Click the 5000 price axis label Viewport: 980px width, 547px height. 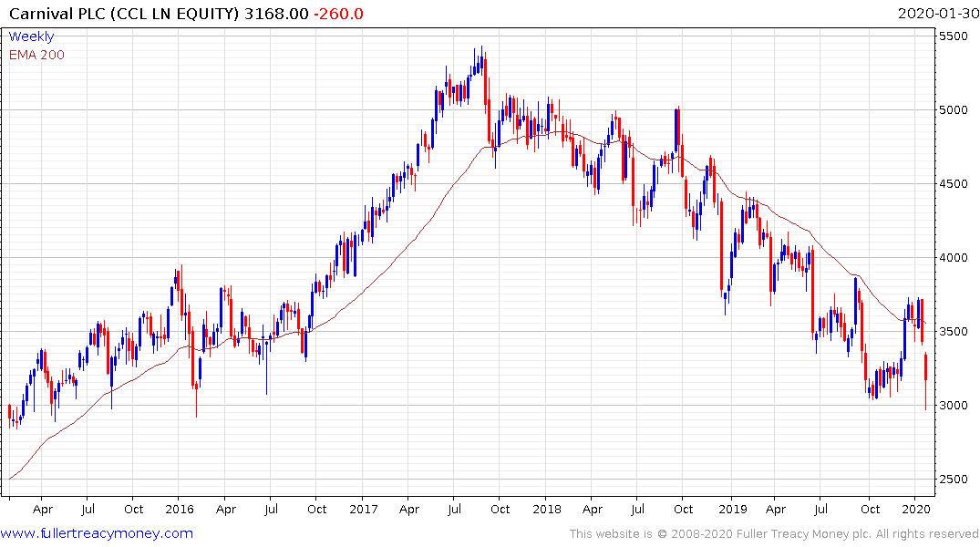pos(954,110)
